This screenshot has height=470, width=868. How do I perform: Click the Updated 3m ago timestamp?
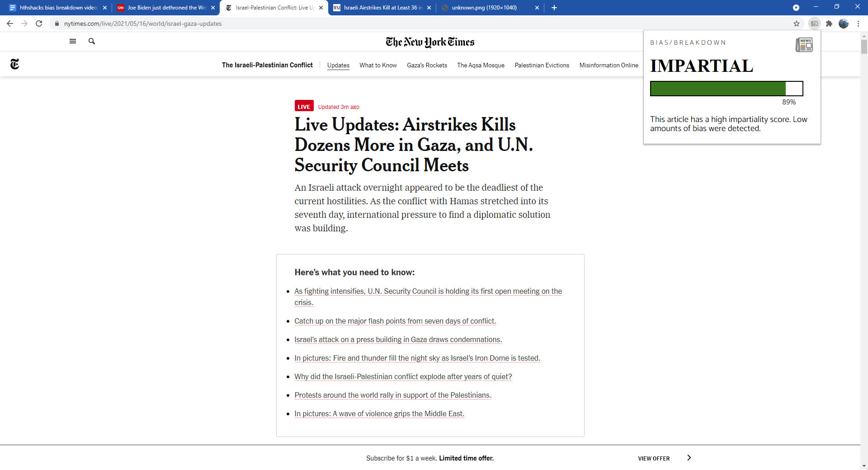339,107
